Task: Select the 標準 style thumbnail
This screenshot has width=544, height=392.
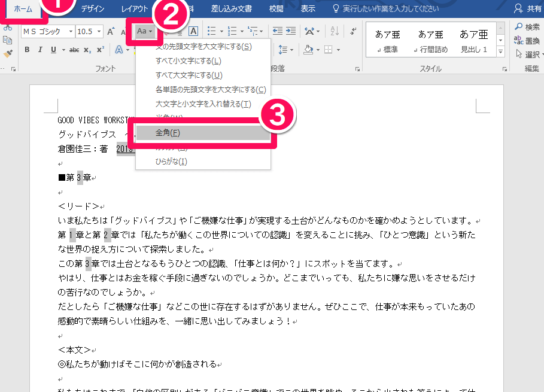Action: click(388, 42)
